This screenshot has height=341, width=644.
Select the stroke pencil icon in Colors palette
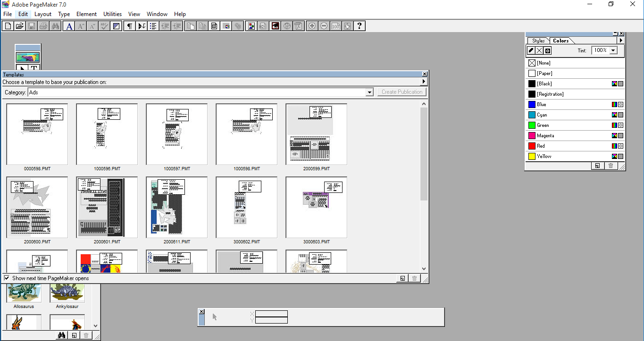(x=531, y=50)
